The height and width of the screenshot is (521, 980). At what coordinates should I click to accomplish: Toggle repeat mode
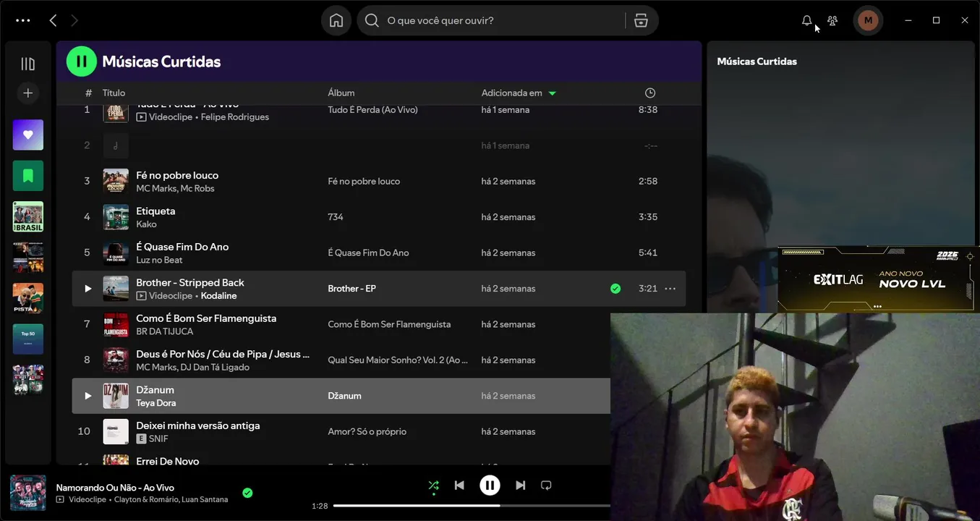[547, 486]
